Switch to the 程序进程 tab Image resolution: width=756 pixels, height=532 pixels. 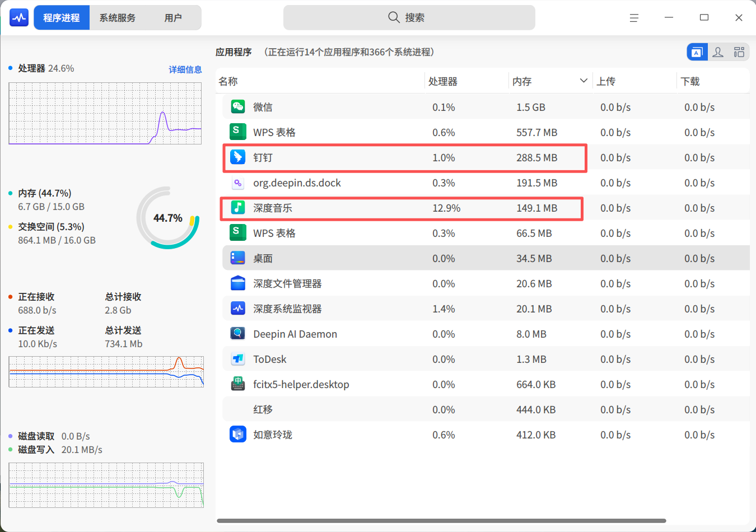point(62,18)
